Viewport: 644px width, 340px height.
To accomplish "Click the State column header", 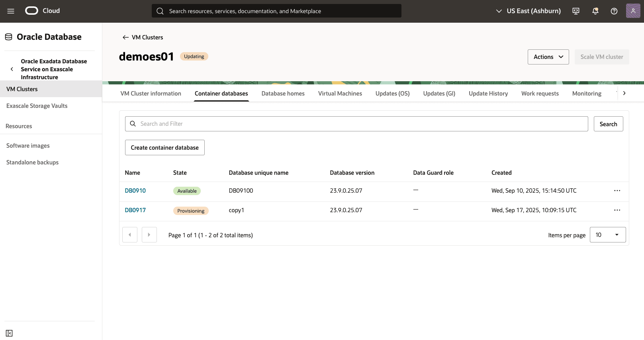I will (x=180, y=173).
